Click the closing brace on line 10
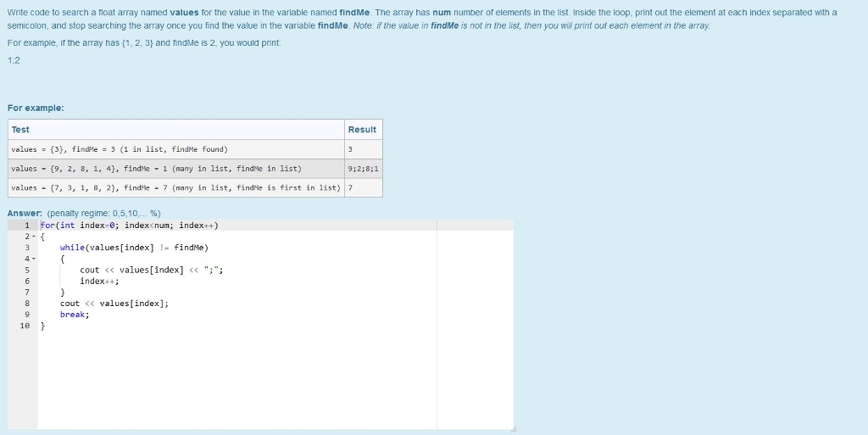 pos(42,326)
